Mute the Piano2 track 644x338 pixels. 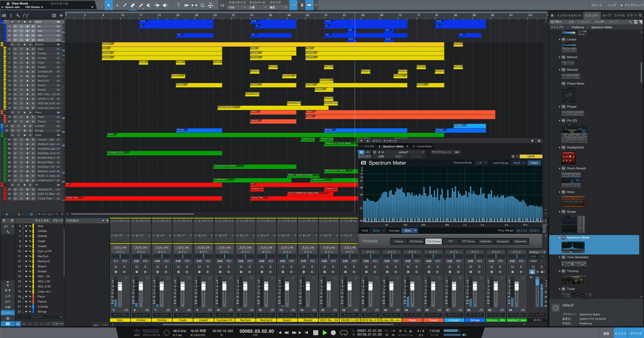(15, 122)
